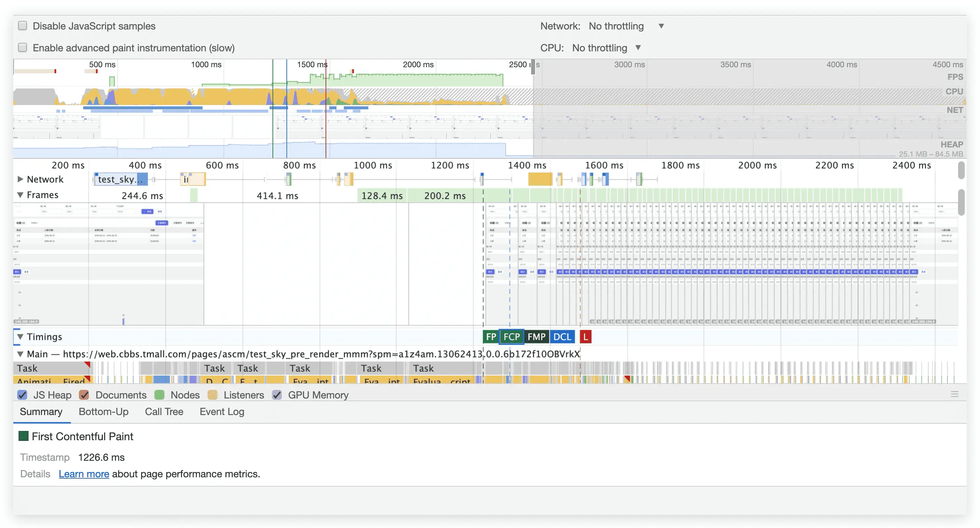Click the FMP timing marker
The image size is (980, 528).
tap(536, 337)
